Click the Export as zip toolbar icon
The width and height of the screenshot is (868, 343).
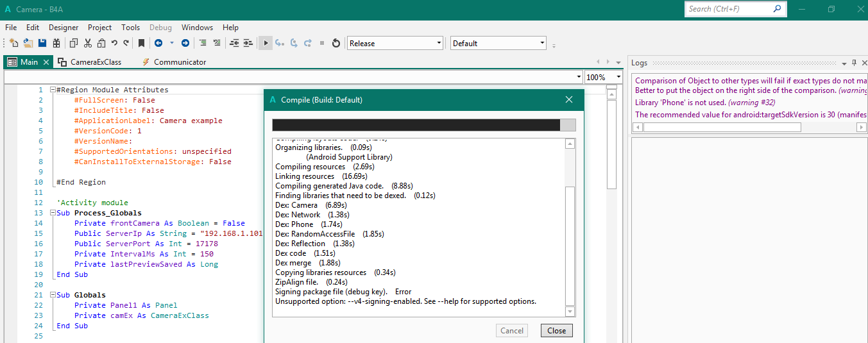(56, 43)
